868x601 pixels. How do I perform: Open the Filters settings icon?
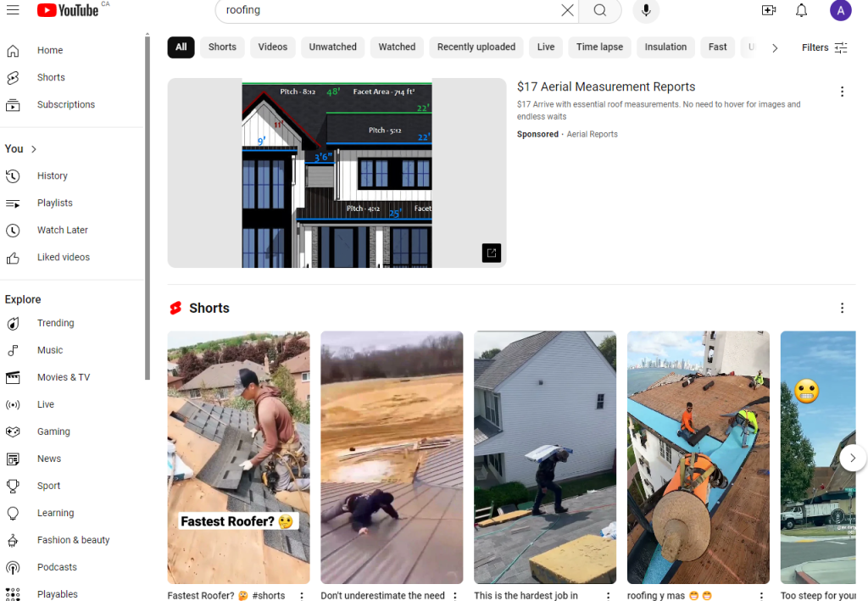pos(841,47)
